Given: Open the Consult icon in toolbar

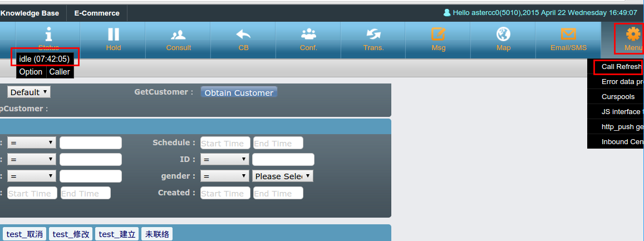Looking at the screenshot, I should (178, 35).
